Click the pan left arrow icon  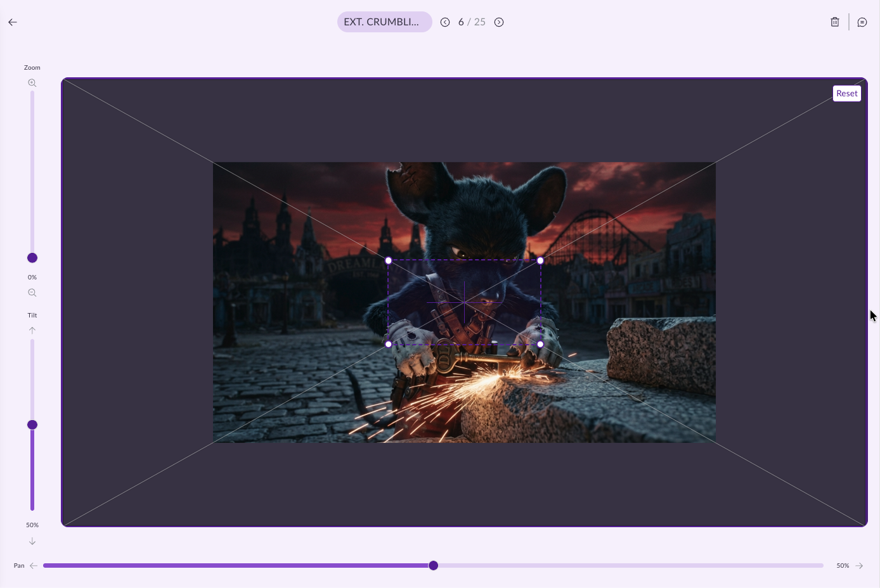34,566
